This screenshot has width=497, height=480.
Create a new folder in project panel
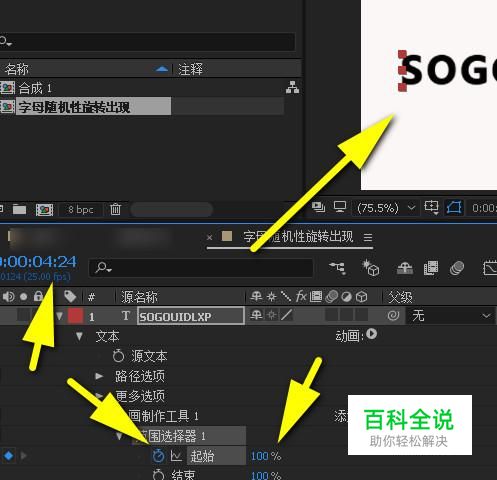[19, 209]
